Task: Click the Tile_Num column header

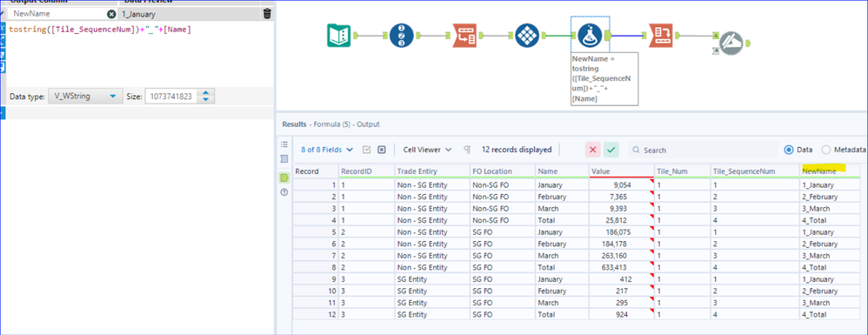Action: (x=683, y=171)
